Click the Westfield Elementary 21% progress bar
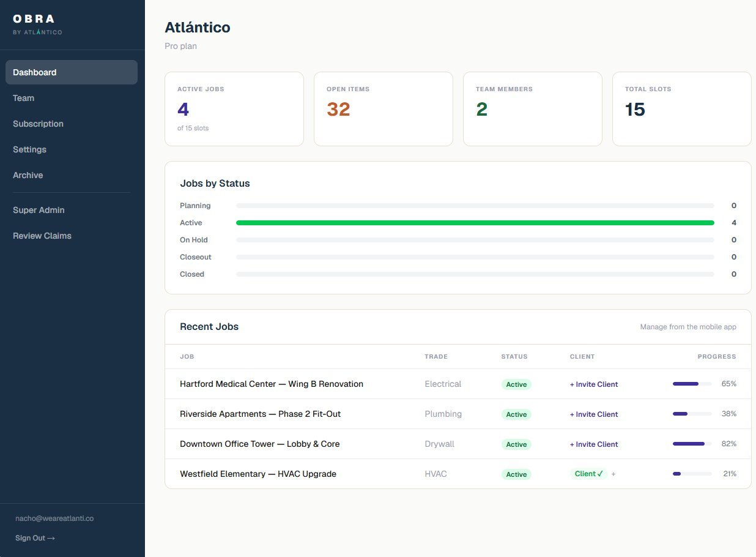Image resolution: width=756 pixels, height=557 pixels. point(692,474)
